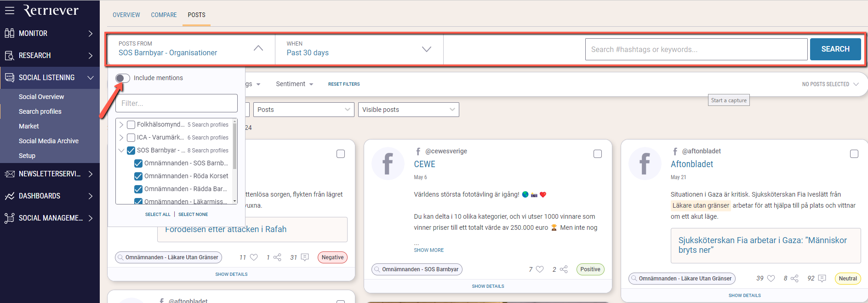Open the hamburger menu icon
Image resolution: width=868 pixels, height=303 pixels.
[x=10, y=10]
